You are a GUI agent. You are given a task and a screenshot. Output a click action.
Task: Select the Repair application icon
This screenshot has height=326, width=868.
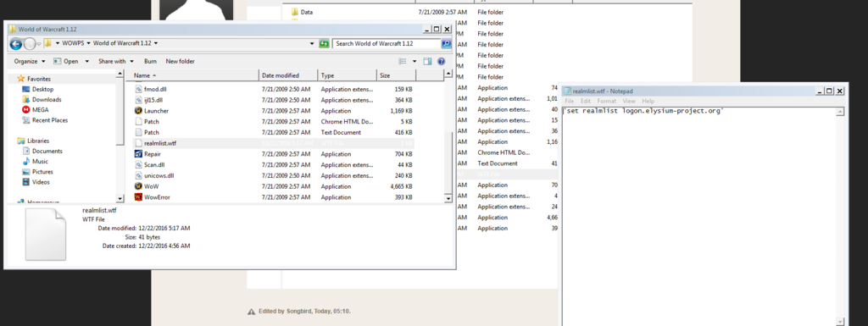tap(139, 153)
